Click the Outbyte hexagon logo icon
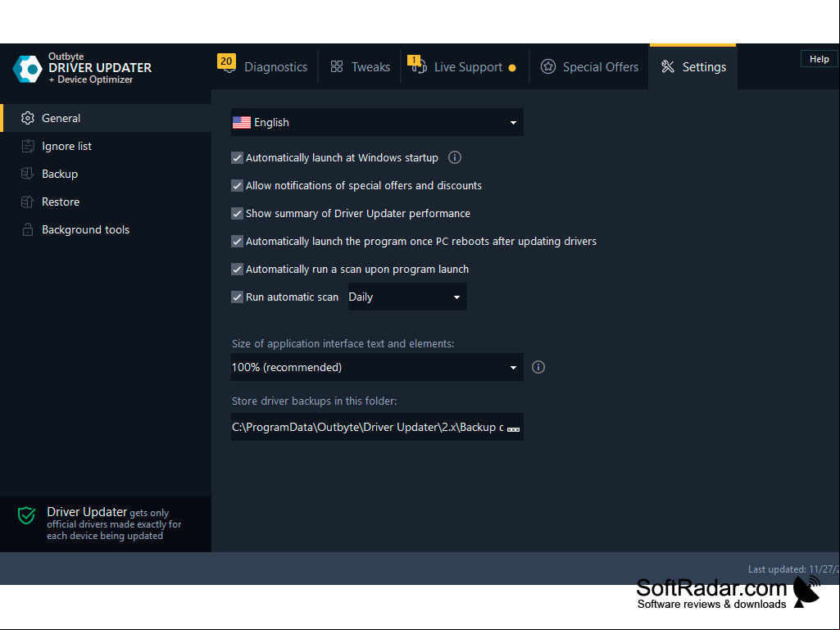Viewport: 840px width, 630px height. point(27,69)
